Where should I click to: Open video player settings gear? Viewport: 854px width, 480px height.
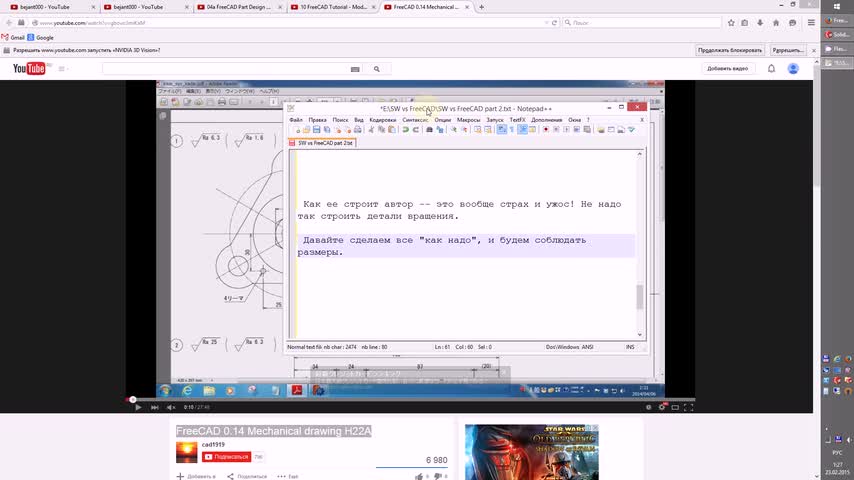point(662,407)
